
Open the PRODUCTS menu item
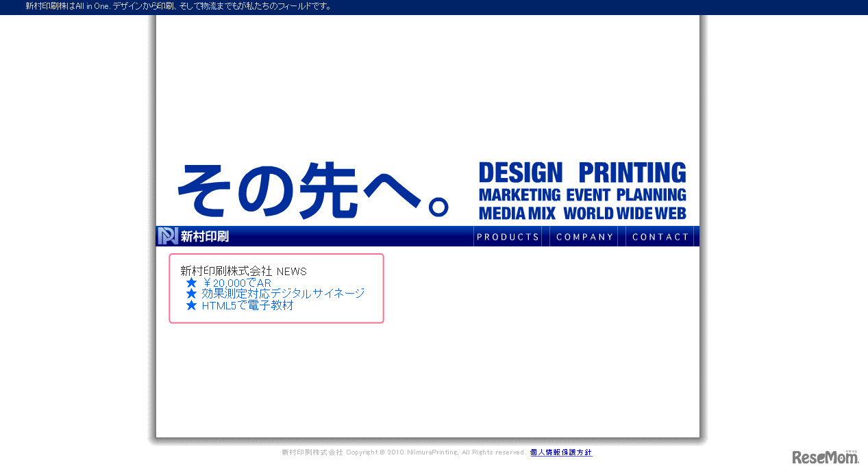[x=508, y=237]
